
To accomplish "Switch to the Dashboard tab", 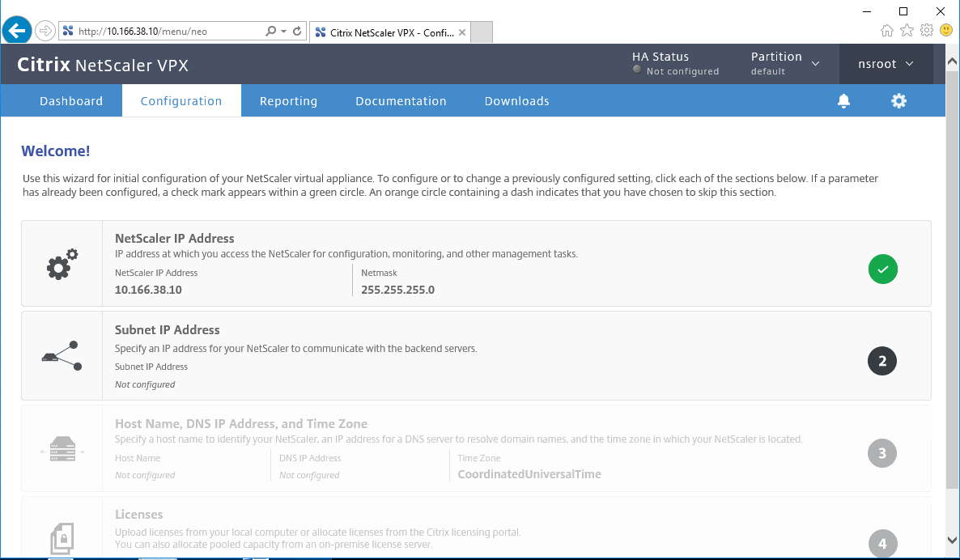I will click(70, 100).
